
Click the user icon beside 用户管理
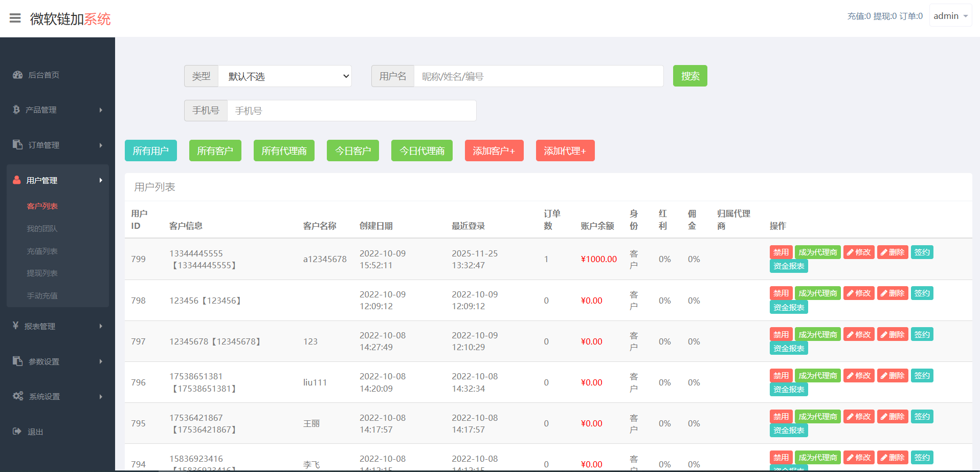pyautogui.click(x=17, y=180)
